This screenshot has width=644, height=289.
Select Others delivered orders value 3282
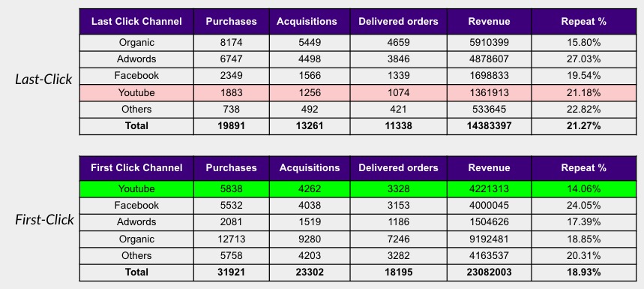(x=398, y=256)
